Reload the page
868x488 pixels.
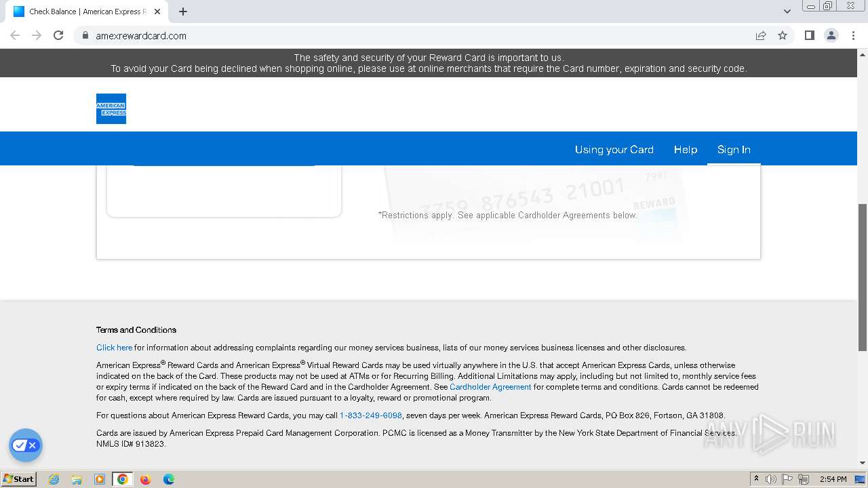tap(58, 35)
